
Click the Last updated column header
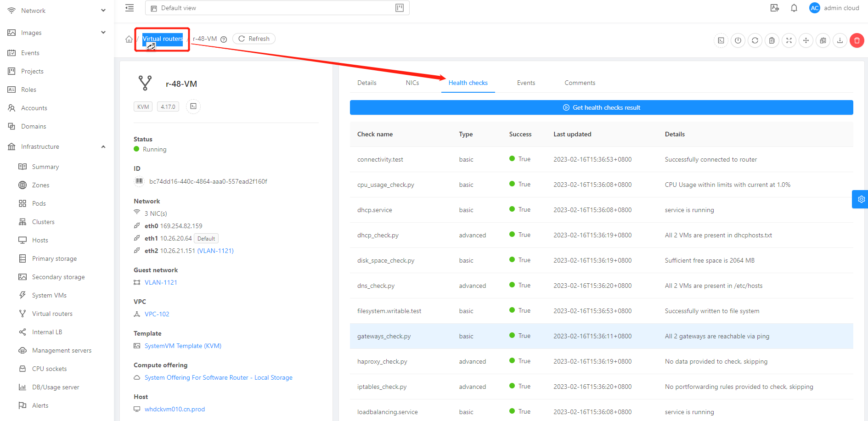coord(572,134)
